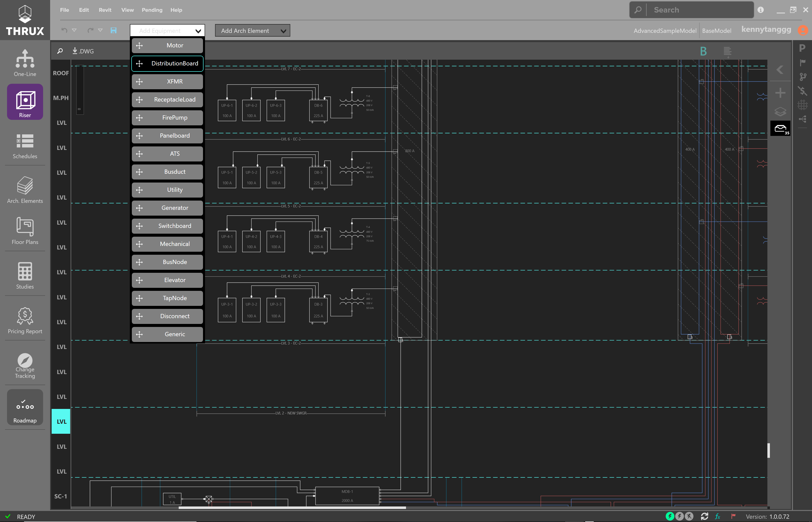Click the text alignment lines icon

(x=727, y=52)
